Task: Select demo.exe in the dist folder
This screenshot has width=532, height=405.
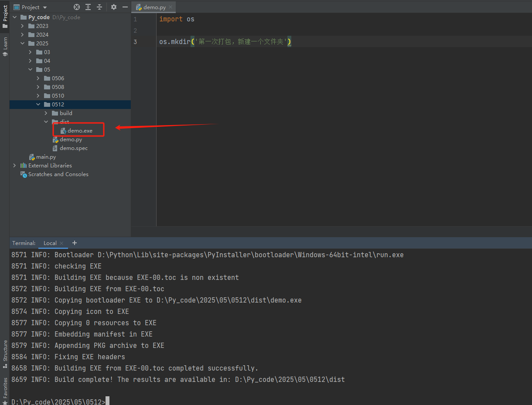Action: click(80, 131)
